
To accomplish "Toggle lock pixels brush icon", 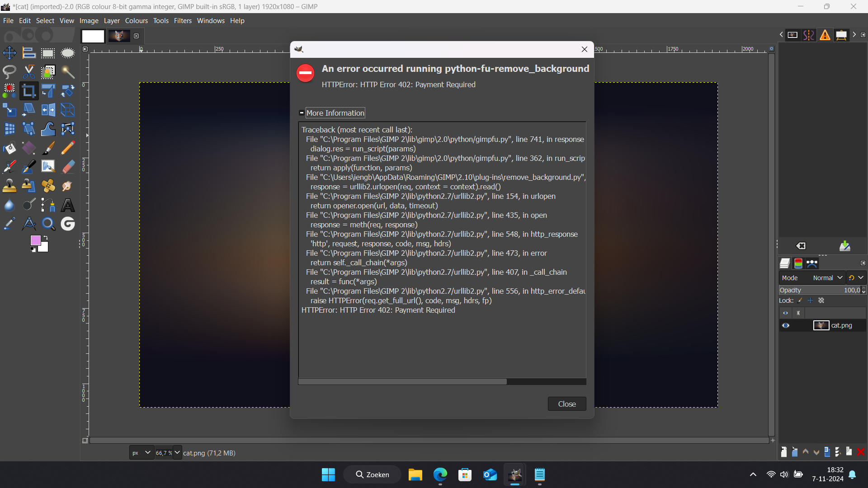I will [800, 300].
